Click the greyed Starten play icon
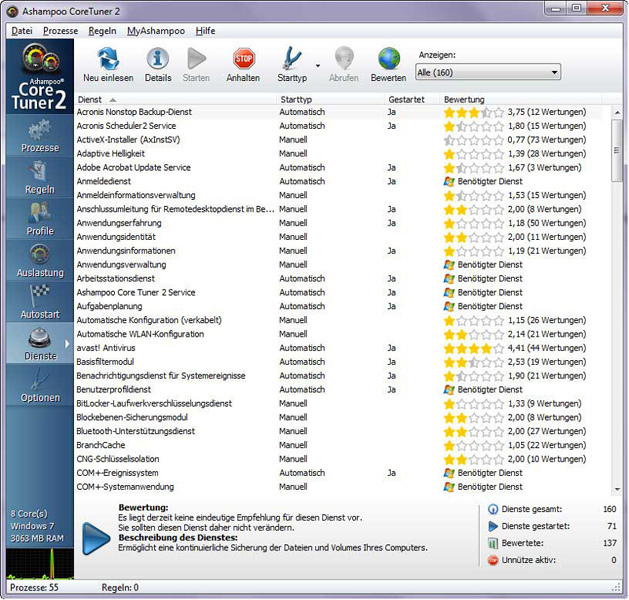Image resolution: width=629 pixels, height=600 pixels. (196, 59)
